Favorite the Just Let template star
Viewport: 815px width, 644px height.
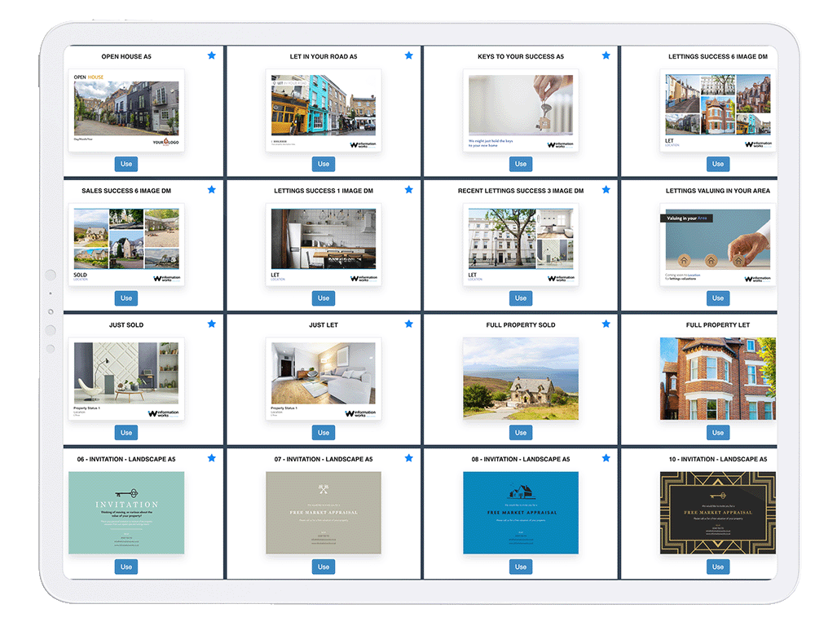[x=408, y=324]
